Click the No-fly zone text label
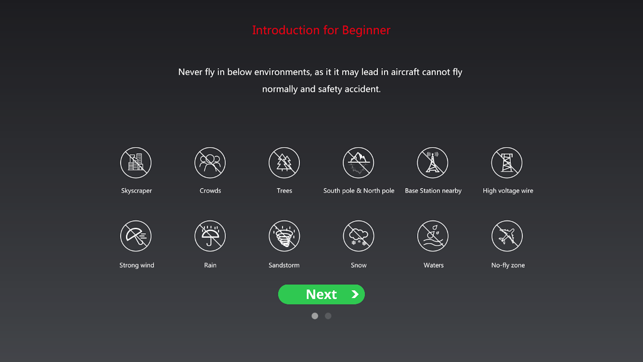This screenshot has width=643, height=362. tap(508, 265)
